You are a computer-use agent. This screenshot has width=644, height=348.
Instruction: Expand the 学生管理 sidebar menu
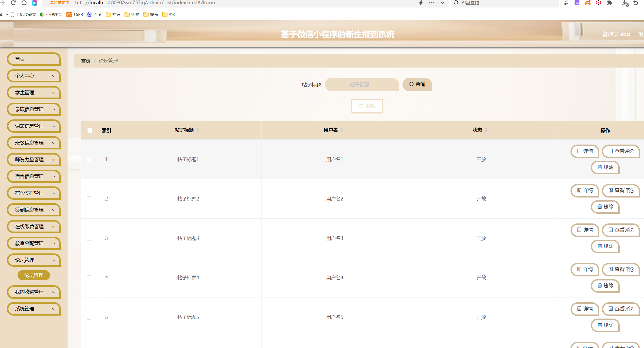coord(34,93)
